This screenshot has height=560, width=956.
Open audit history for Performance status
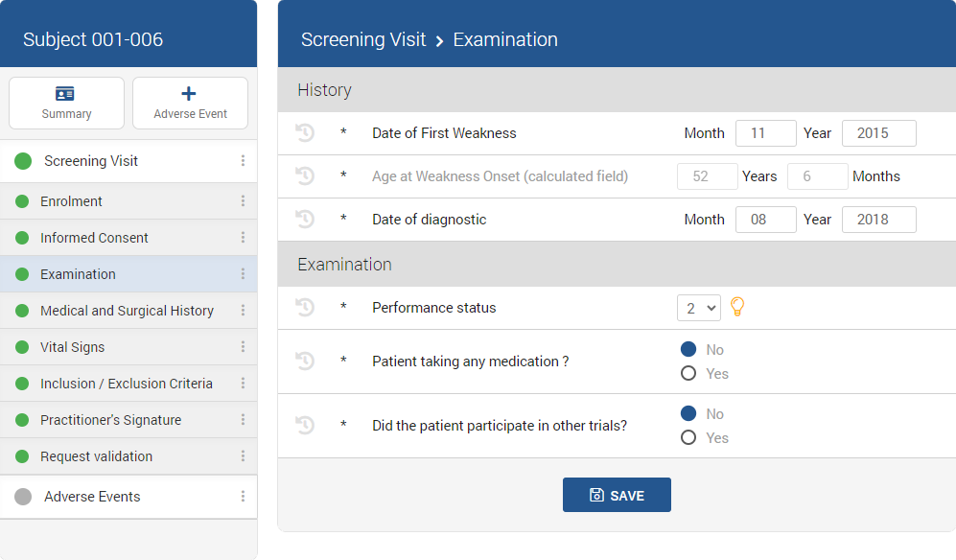pos(305,308)
